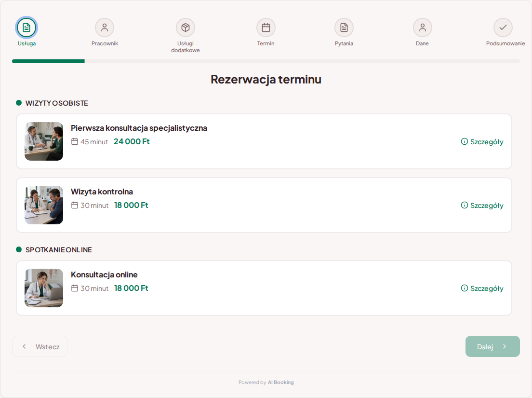
Task: Click calendar icon in Wizyta kontrolna card
Action: pyautogui.click(x=75, y=205)
